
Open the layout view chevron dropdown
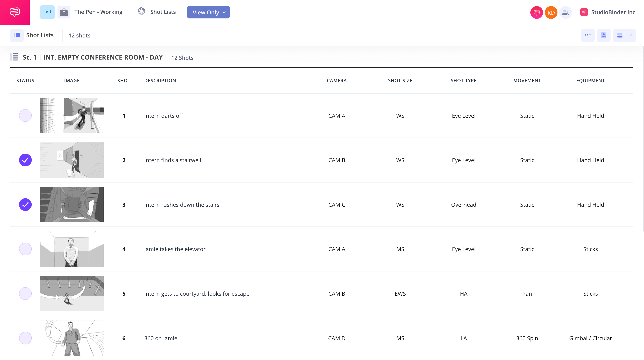(x=630, y=35)
